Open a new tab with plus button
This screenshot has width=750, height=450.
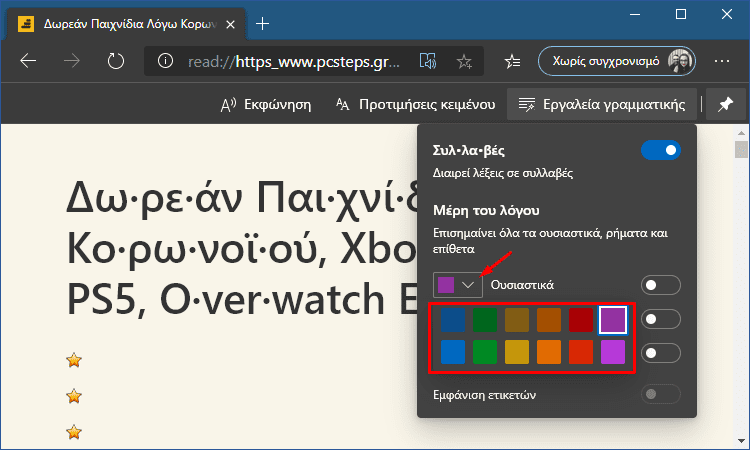[262, 23]
